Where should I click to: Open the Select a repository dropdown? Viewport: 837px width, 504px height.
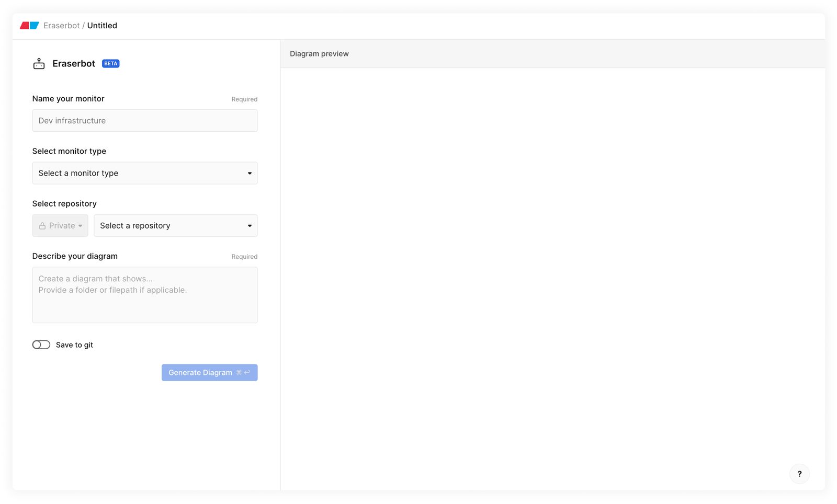pyautogui.click(x=176, y=226)
